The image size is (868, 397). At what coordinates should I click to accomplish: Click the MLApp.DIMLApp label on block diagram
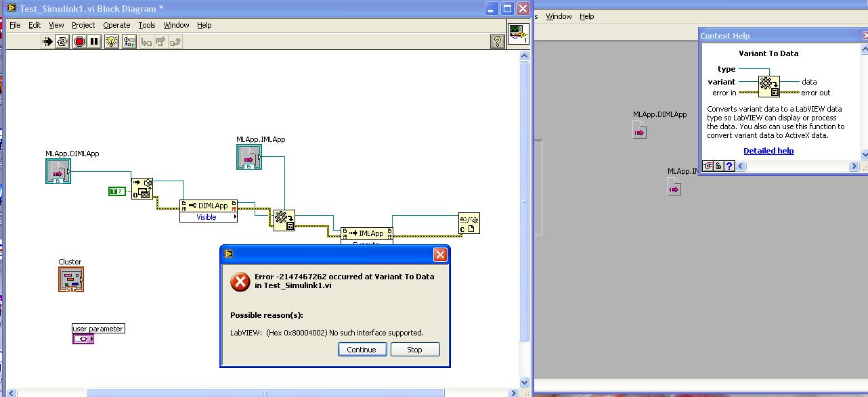pos(72,154)
